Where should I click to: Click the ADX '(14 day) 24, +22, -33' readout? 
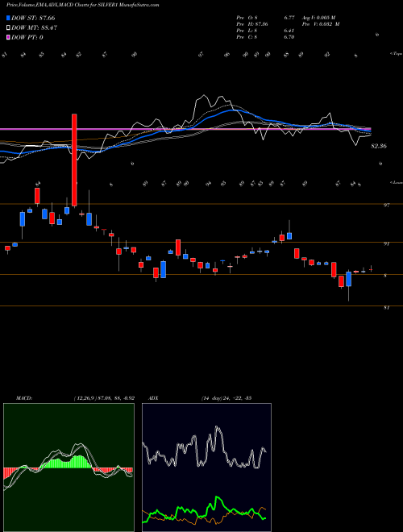[x=226, y=398]
